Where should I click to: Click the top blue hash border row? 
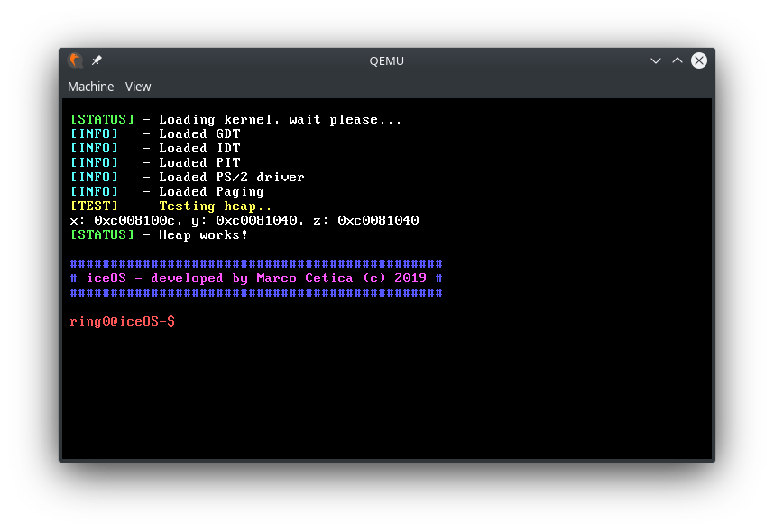(256, 263)
